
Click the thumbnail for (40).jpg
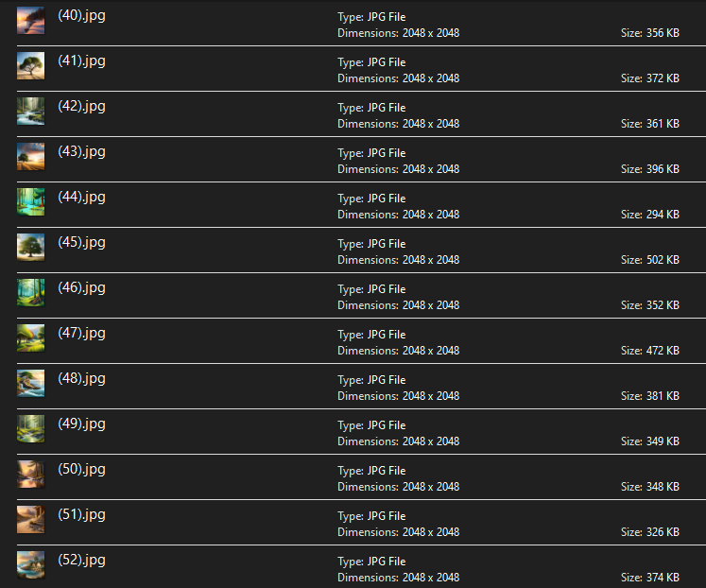(30, 21)
